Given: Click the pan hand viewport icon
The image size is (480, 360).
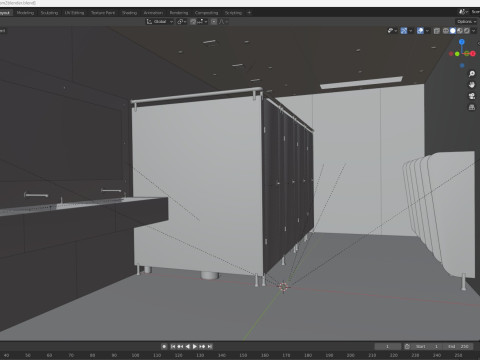Looking at the screenshot, I should pos(472,85).
